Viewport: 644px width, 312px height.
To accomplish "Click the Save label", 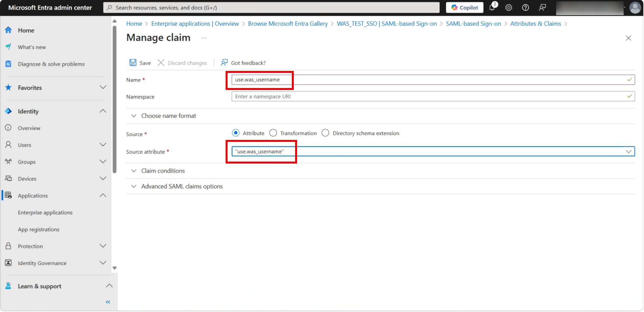I will tap(145, 63).
